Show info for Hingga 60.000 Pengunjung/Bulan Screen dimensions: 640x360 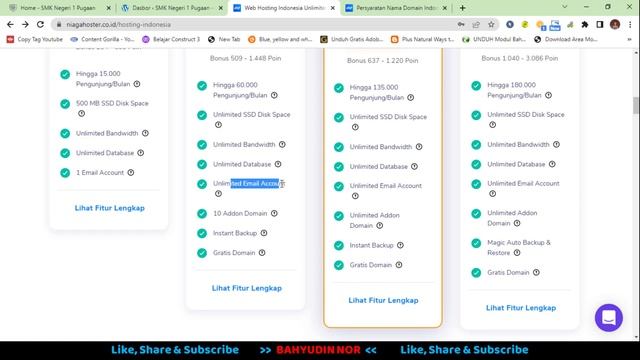274,95
